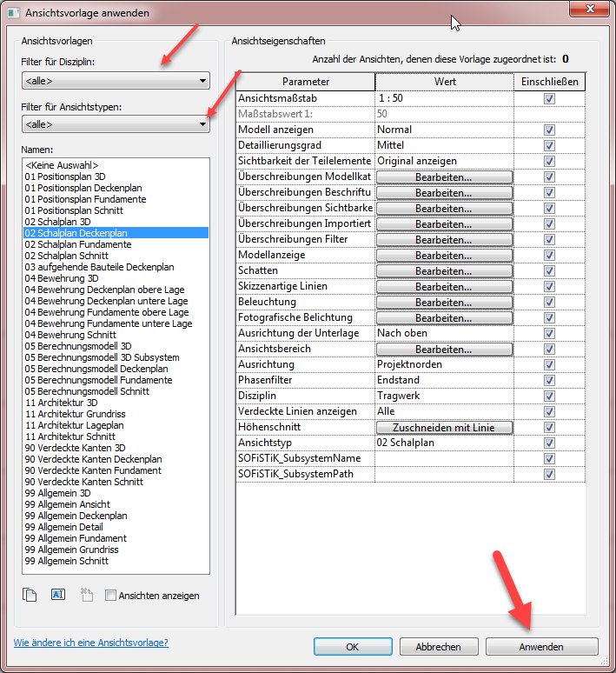Toggle the Einschließen checkbox for Schatten
616x673 pixels.
548,270
